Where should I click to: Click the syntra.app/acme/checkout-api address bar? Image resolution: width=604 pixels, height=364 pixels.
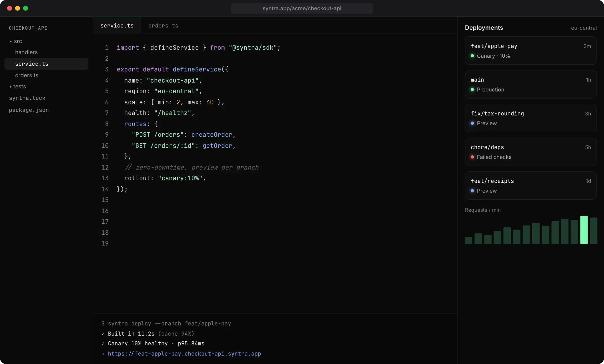[302, 8]
